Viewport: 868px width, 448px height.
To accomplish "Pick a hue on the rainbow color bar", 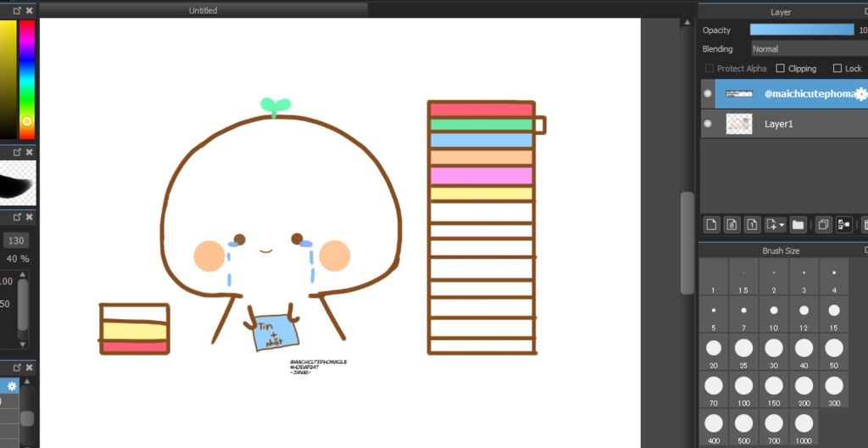I will [26, 80].
